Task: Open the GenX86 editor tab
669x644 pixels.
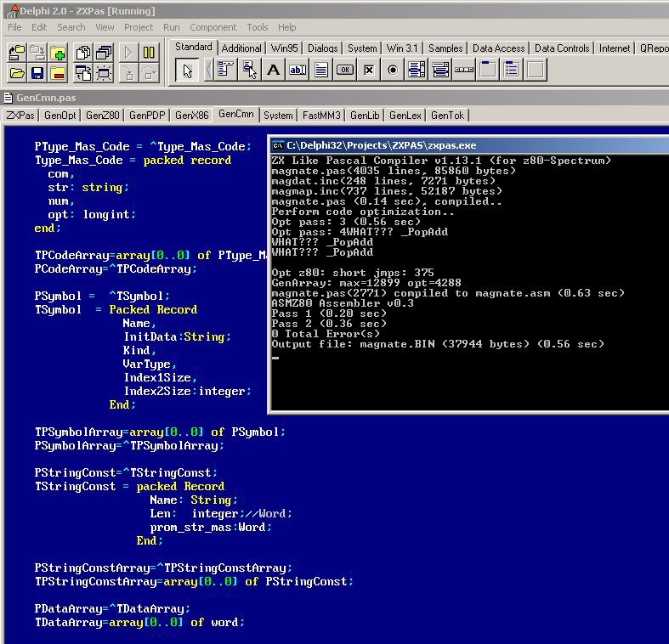Action: click(x=191, y=116)
